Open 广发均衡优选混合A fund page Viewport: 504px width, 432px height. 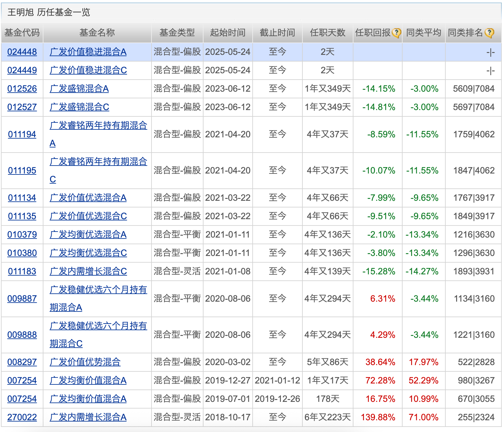88,235
